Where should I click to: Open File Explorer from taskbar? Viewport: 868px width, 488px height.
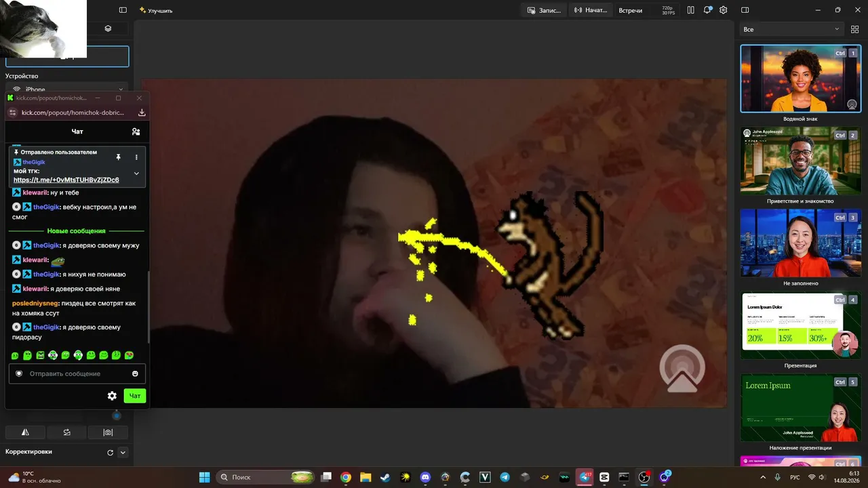pos(366,477)
